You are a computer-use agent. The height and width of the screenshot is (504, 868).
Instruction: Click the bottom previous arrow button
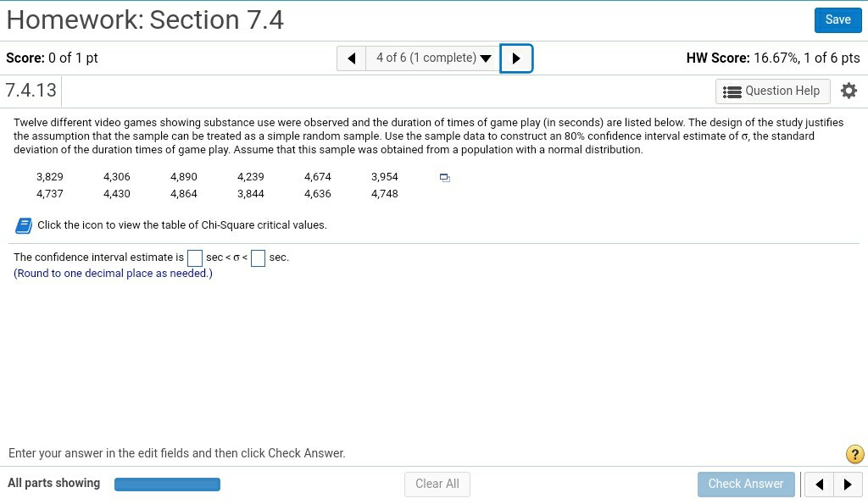(819, 485)
